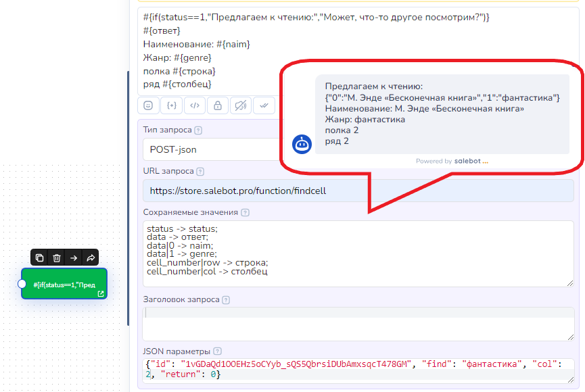Delete the block using trash icon
The height and width of the screenshot is (392, 585).
click(57, 258)
